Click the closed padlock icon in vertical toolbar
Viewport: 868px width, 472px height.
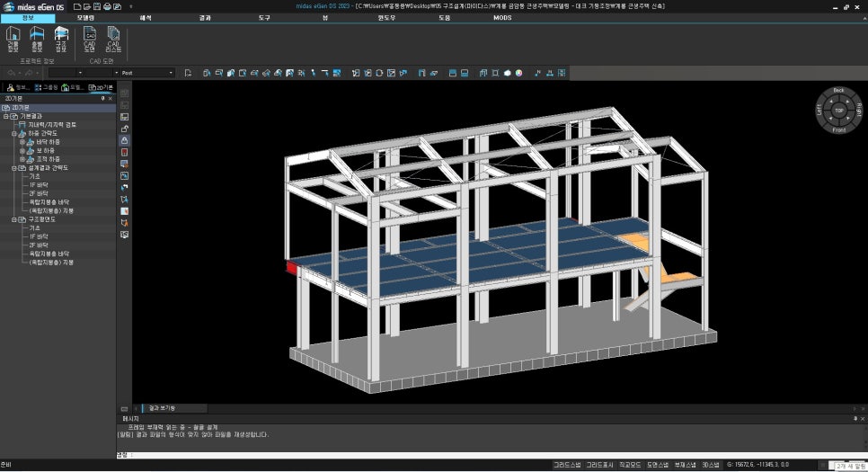coord(125,141)
